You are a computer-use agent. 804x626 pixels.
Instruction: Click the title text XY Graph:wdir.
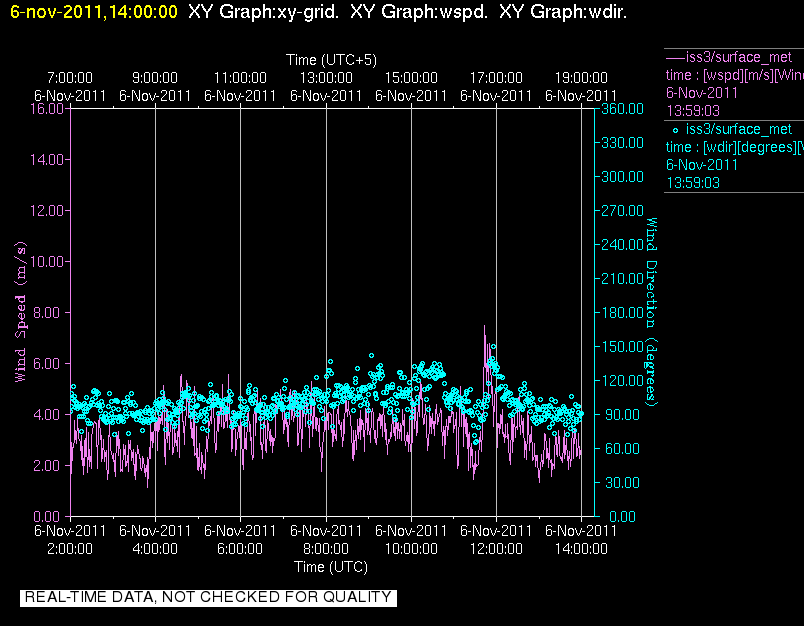(563, 11)
